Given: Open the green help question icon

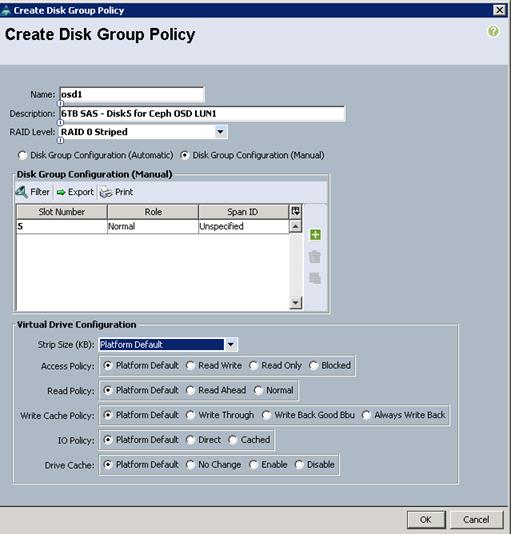Looking at the screenshot, I should coord(493,31).
